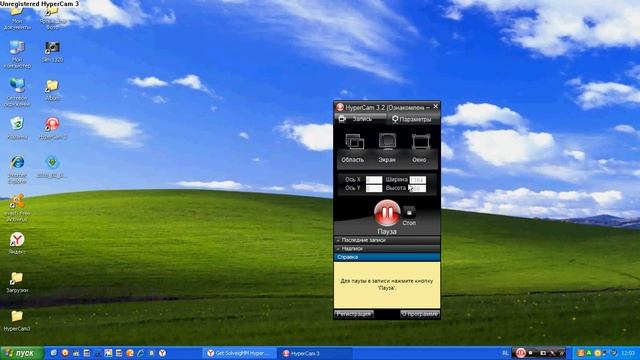Open the Мой компьютер desktop icon
The image size is (640, 360).
(17, 54)
